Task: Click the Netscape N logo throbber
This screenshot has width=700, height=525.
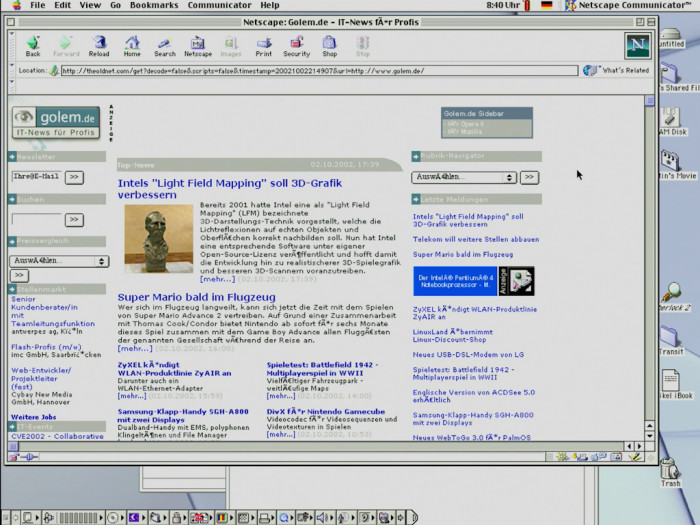Action: (x=638, y=46)
